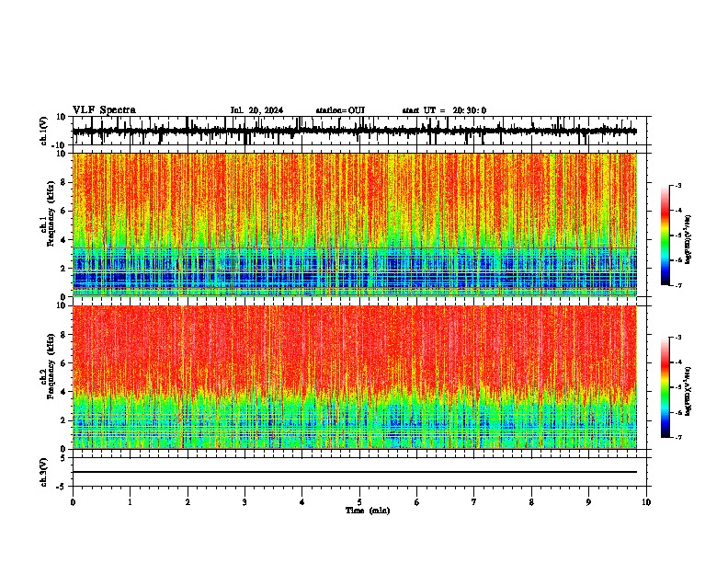Click time axis tick label '5'
The image size is (728, 563).
coord(359,502)
